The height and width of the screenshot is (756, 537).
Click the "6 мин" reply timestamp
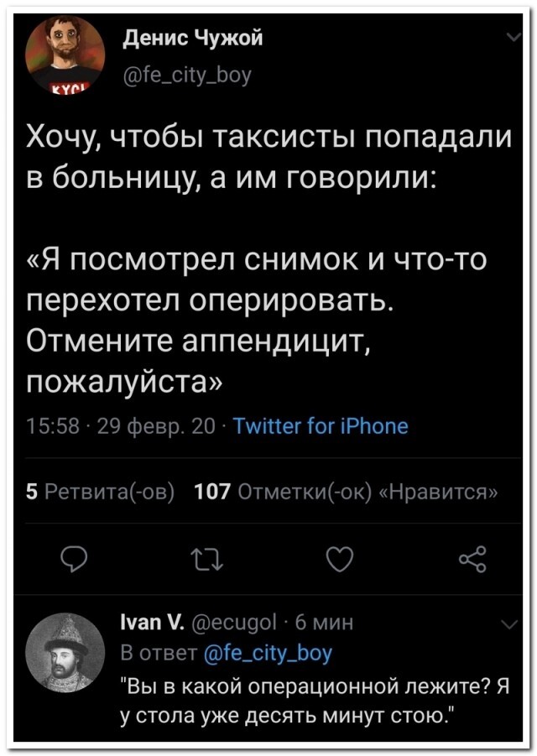coord(326,623)
